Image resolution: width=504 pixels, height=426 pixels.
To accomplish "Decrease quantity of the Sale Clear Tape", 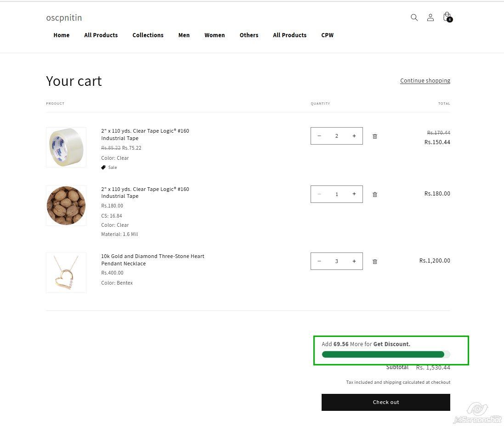I will point(319,136).
